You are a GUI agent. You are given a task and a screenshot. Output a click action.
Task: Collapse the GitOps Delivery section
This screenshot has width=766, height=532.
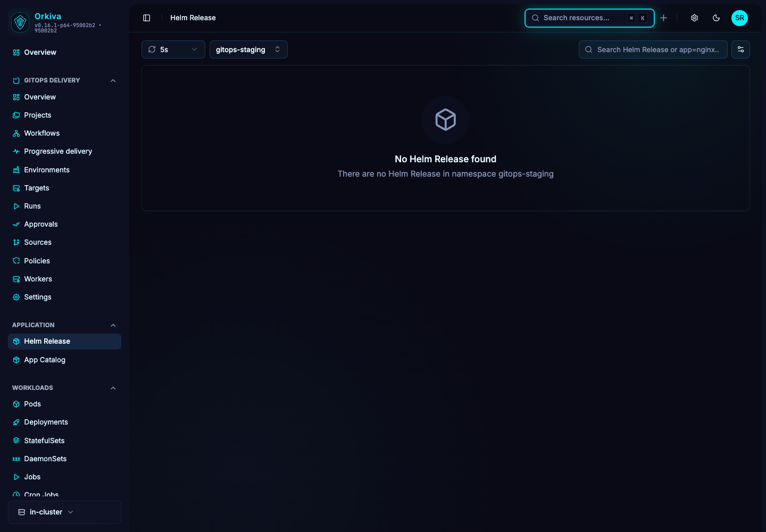click(113, 81)
